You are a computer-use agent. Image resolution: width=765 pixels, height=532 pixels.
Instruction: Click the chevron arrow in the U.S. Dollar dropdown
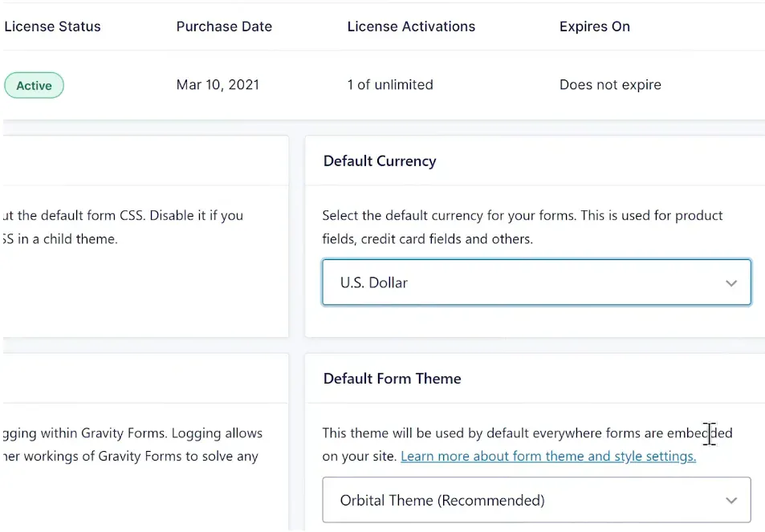point(730,283)
